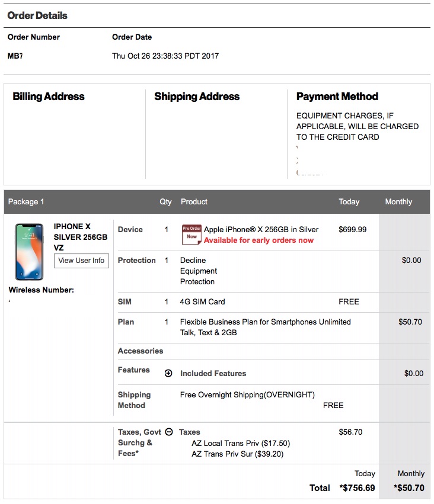
Task: Click the Monthly column header
Action: pyautogui.click(x=398, y=201)
